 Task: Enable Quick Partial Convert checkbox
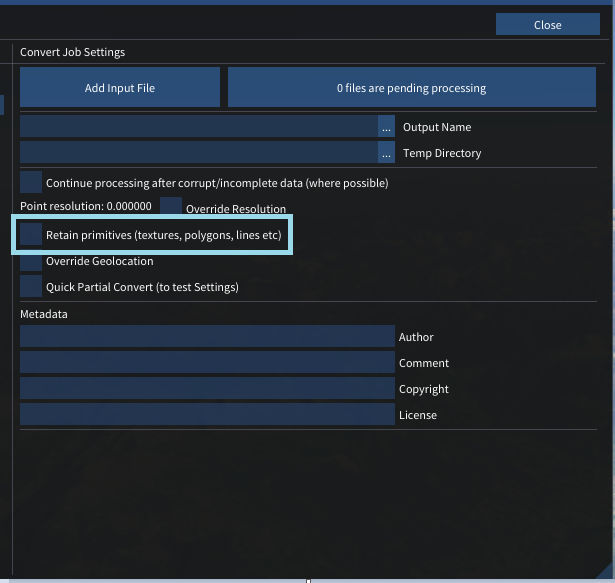(31, 286)
